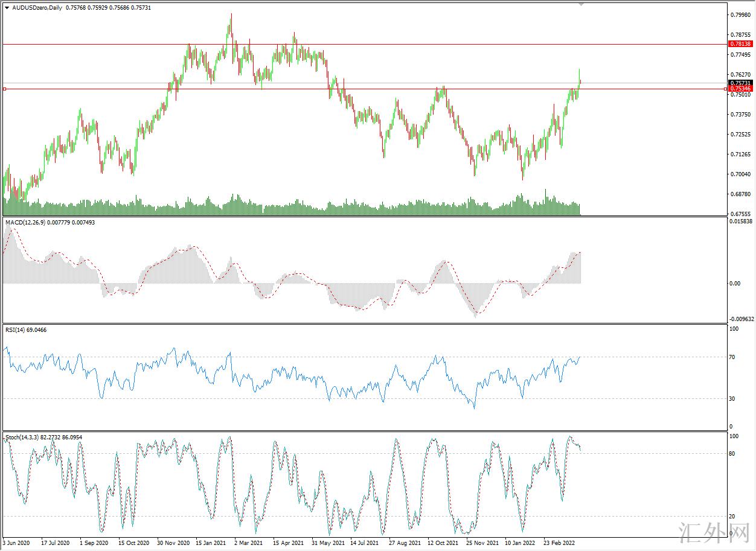Select the Stoch(14,3,3) indicator label
Image resolution: width=756 pixels, height=551 pixels.
click(22, 437)
